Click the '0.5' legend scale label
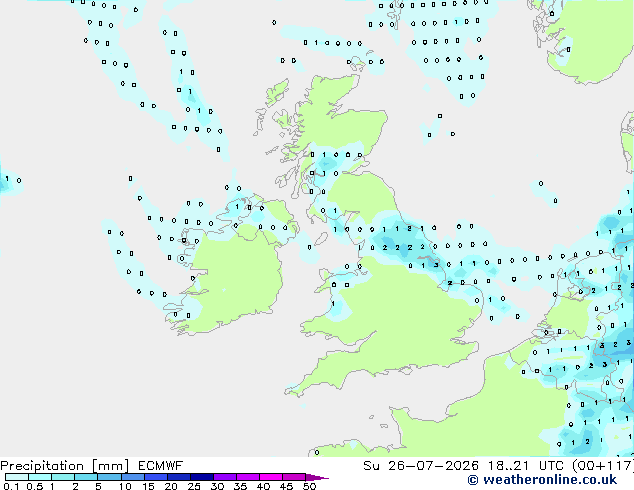Viewport: 634px width, 490px height. [34, 486]
